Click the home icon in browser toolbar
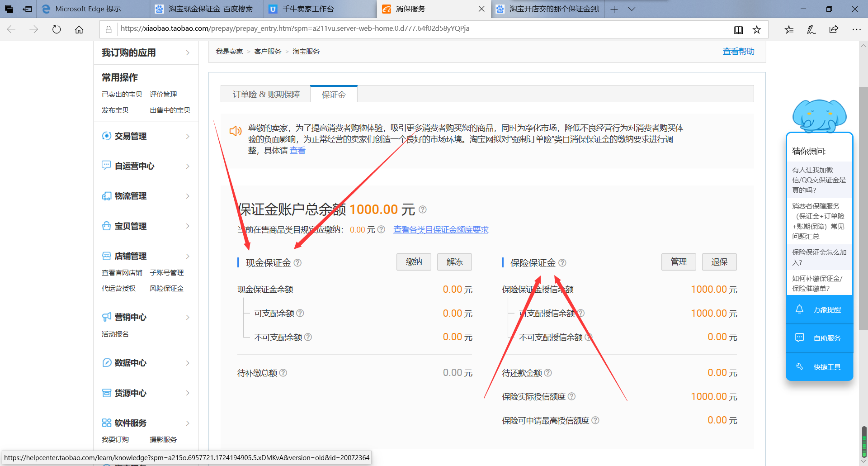This screenshot has height=466, width=868. (x=79, y=30)
